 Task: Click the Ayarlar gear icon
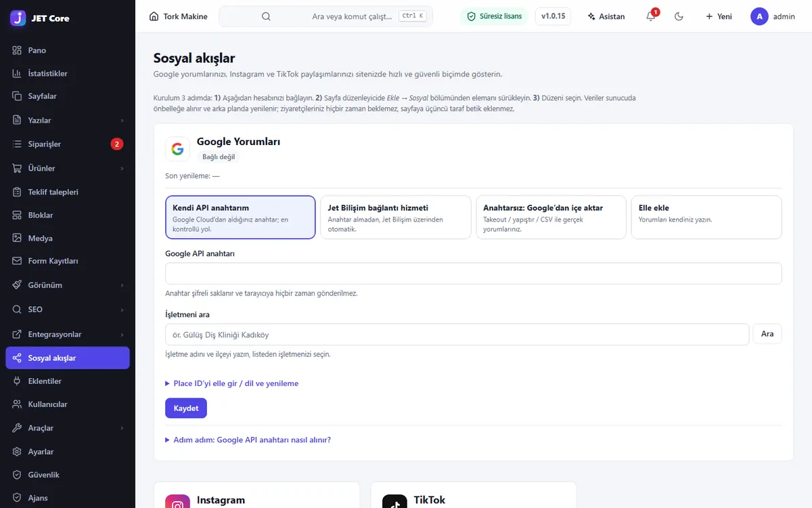point(17,451)
